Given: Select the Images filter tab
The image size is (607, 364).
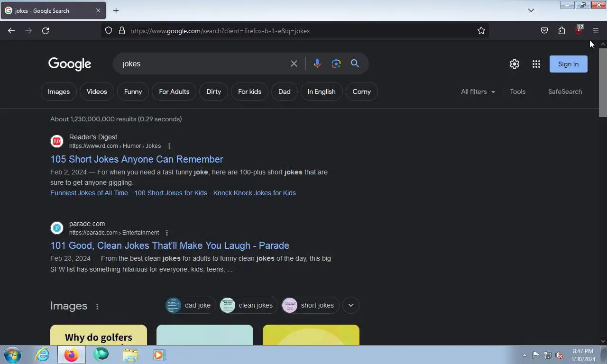Looking at the screenshot, I should [59, 91].
